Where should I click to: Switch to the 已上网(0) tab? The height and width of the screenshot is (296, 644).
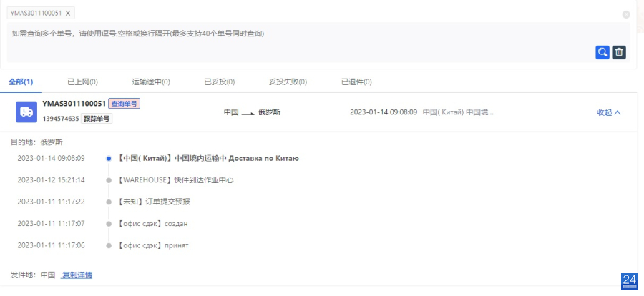click(82, 82)
